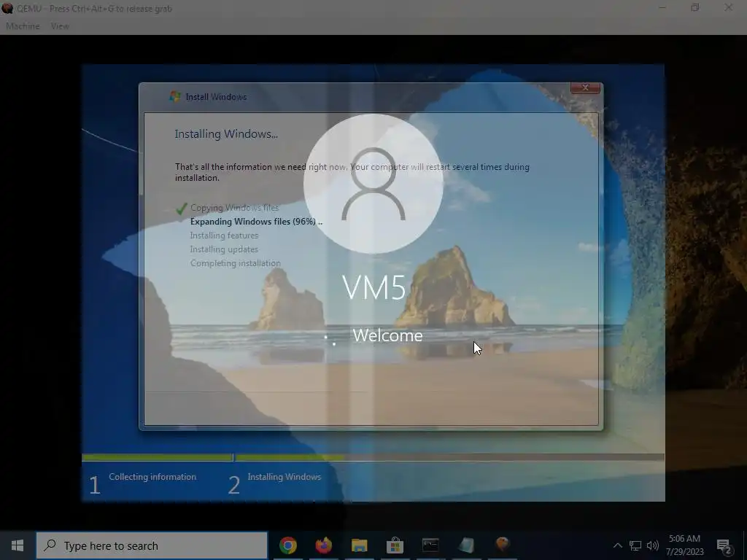Switch to QEMU taskbar icon
747x560 pixels.
coord(502,544)
